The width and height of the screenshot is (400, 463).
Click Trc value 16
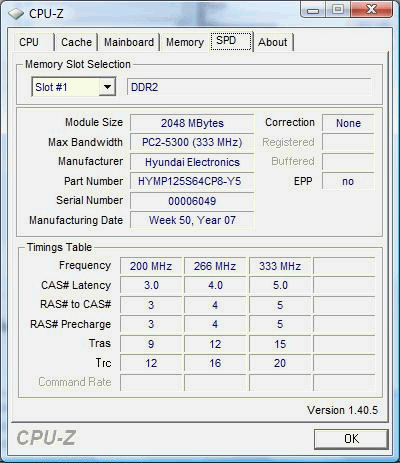point(215,363)
